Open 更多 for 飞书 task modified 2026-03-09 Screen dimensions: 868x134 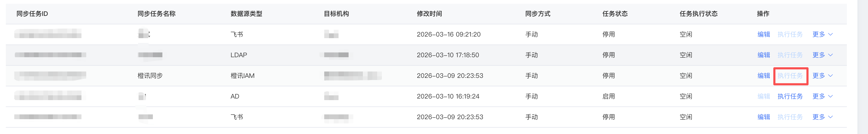(822, 117)
